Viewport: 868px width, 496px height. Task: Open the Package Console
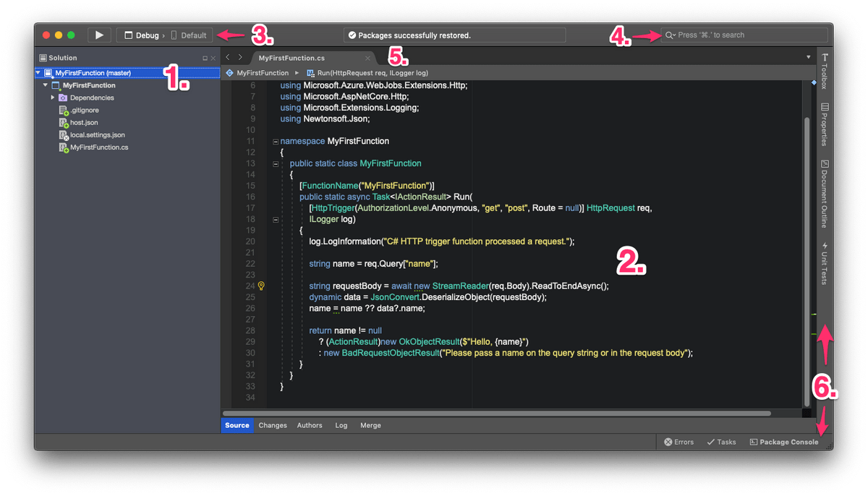pyautogui.click(x=784, y=442)
